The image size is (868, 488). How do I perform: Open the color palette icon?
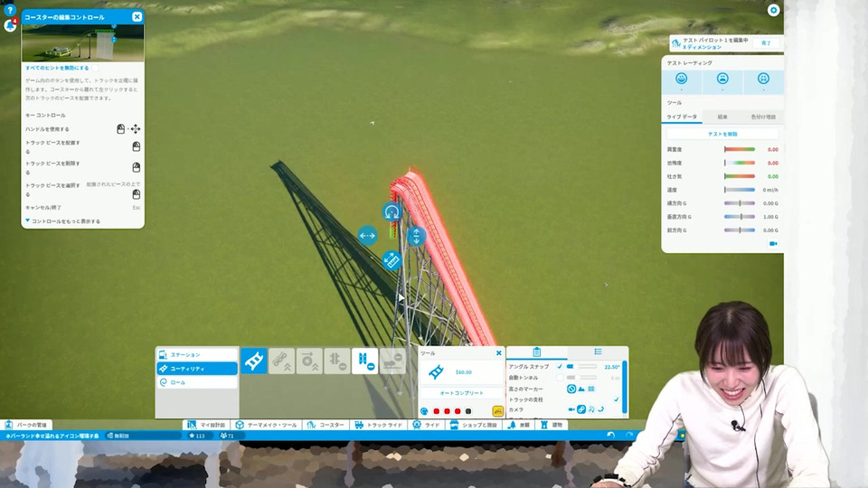tap(424, 411)
